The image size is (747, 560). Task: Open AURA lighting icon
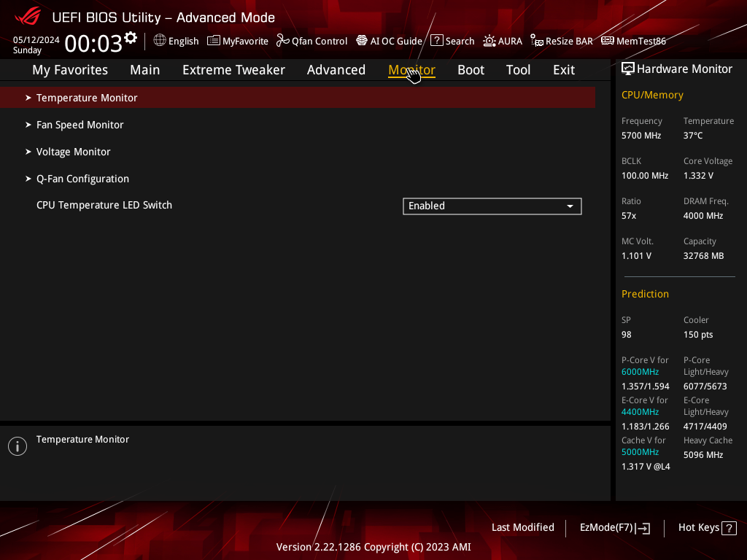(x=489, y=41)
